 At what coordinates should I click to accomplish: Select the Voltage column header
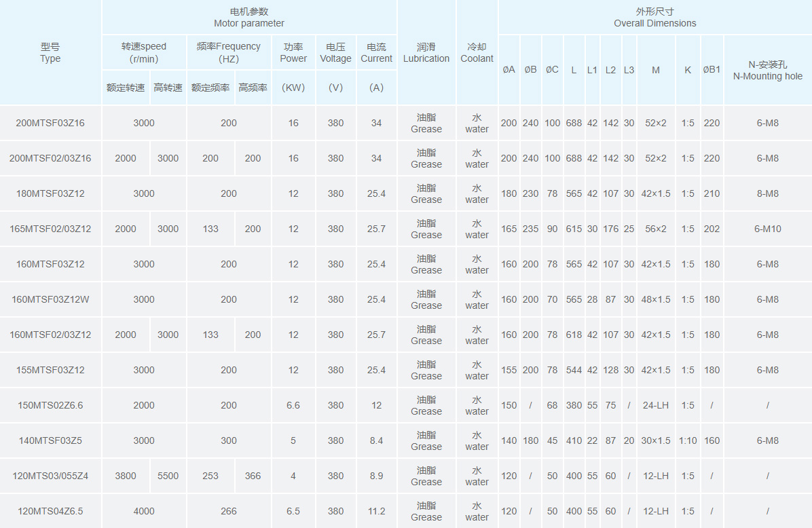pos(335,53)
